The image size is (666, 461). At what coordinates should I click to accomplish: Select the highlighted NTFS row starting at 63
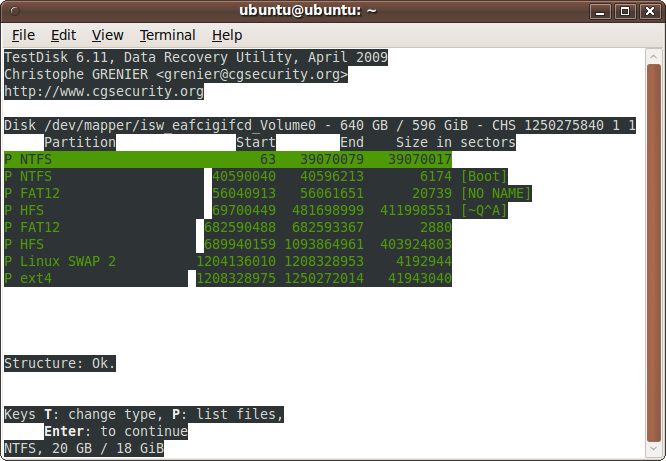(x=228, y=159)
